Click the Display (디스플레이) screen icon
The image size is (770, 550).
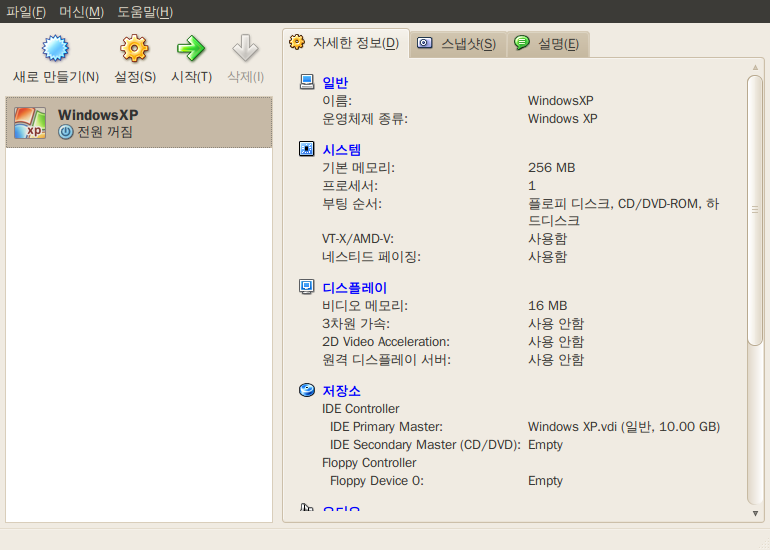pos(307,287)
